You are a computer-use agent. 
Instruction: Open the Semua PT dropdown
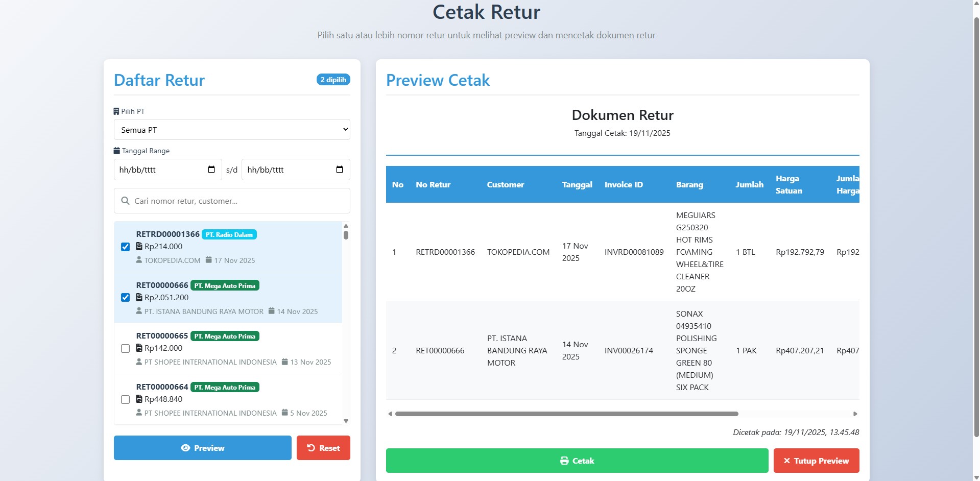(x=232, y=129)
